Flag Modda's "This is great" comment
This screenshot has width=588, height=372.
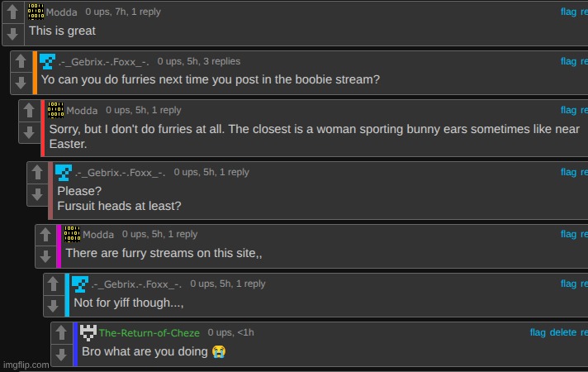coord(568,12)
